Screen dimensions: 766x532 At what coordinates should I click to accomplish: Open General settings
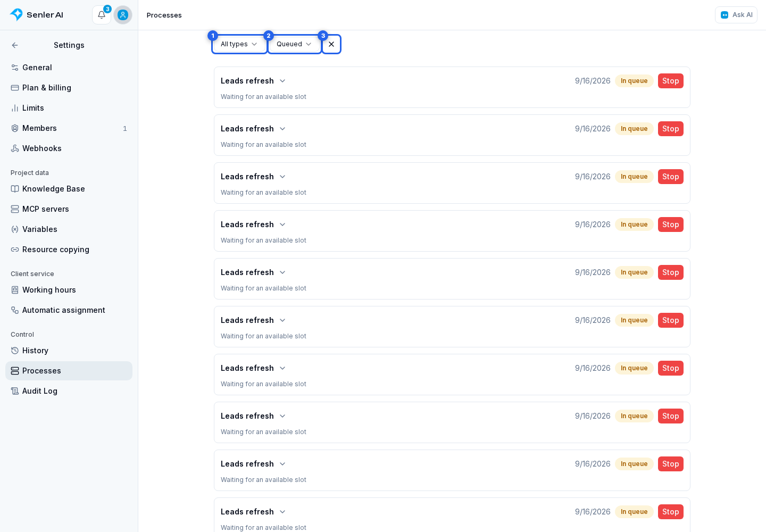69,68
